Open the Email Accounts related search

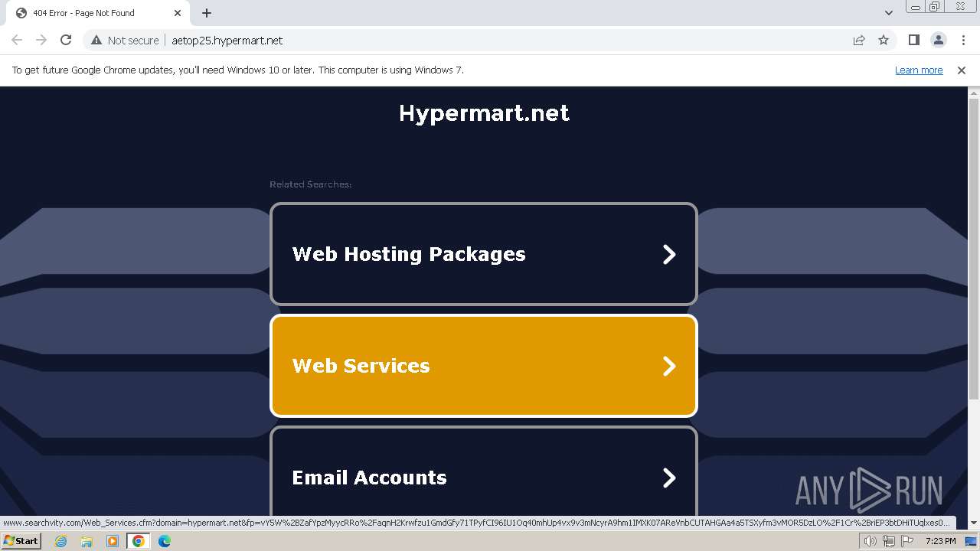click(x=484, y=476)
